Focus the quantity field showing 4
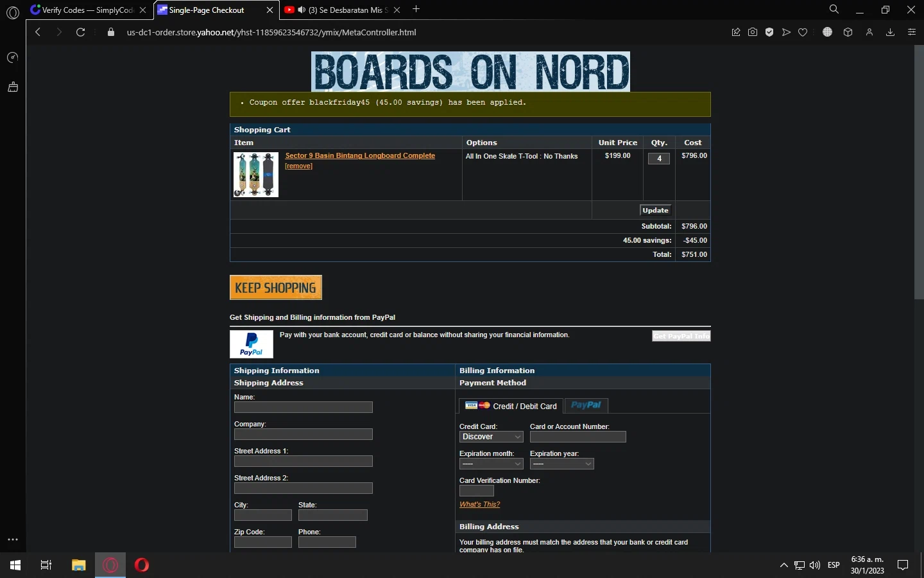Image resolution: width=924 pixels, height=578 pixels. (659, 159)
